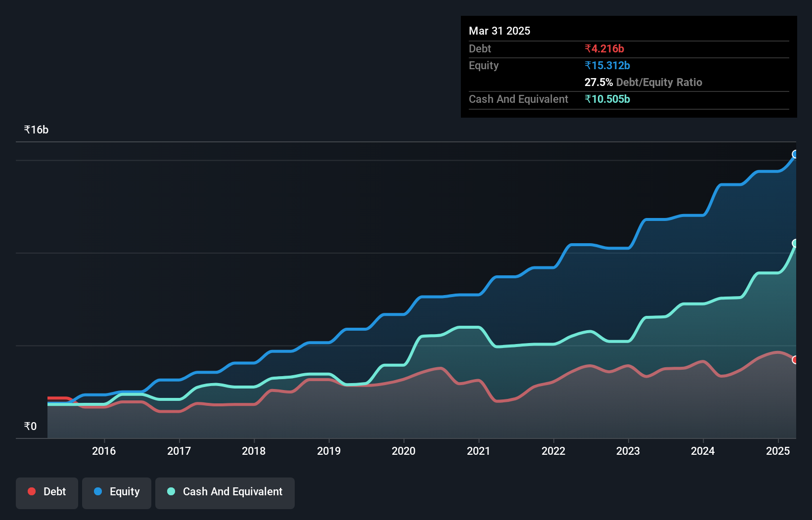
Task: Click the Cash And Equivalent tooltip label
Action: coord(518,99)
